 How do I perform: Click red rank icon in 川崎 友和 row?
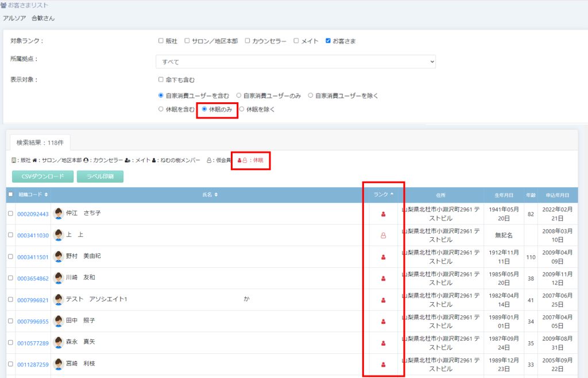[x=384, y=279]
